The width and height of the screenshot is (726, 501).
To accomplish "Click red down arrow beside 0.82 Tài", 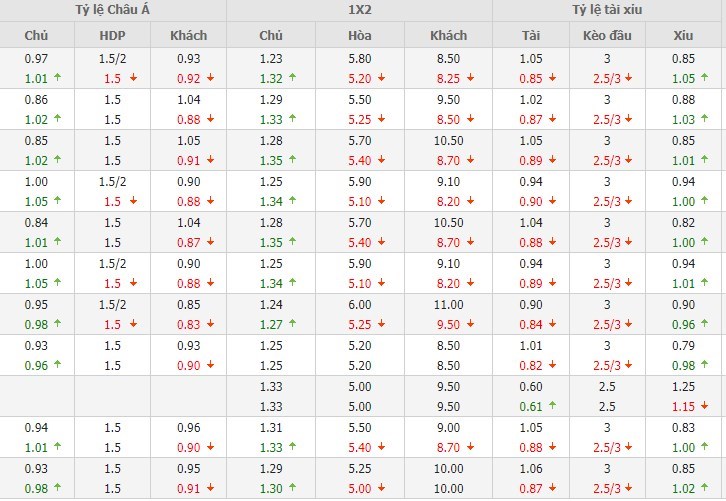I will pos(553,365).
